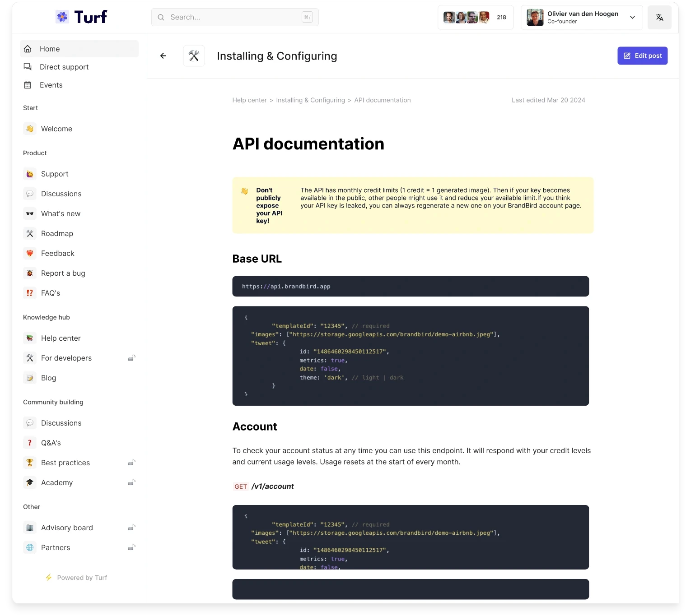Click the Report a bug icon
Viewport: 686px width, 616px height.
pos(30,273)
